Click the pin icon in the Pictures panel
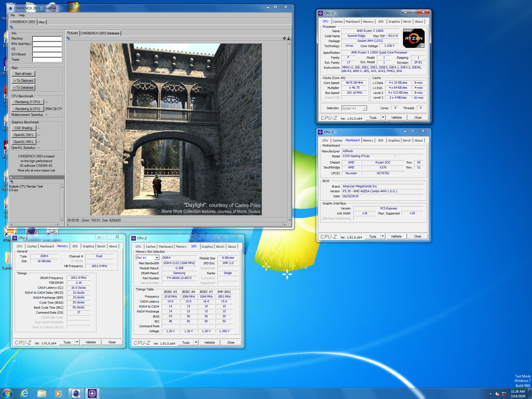Viewport: 532px width, 399px height. [68, 39]
